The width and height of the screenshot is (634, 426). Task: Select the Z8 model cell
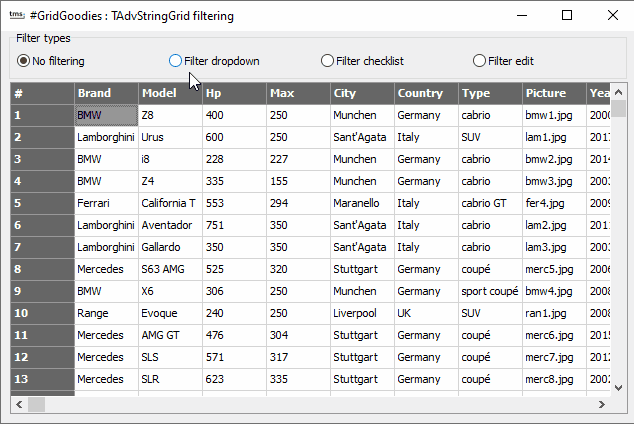[170, 115]
